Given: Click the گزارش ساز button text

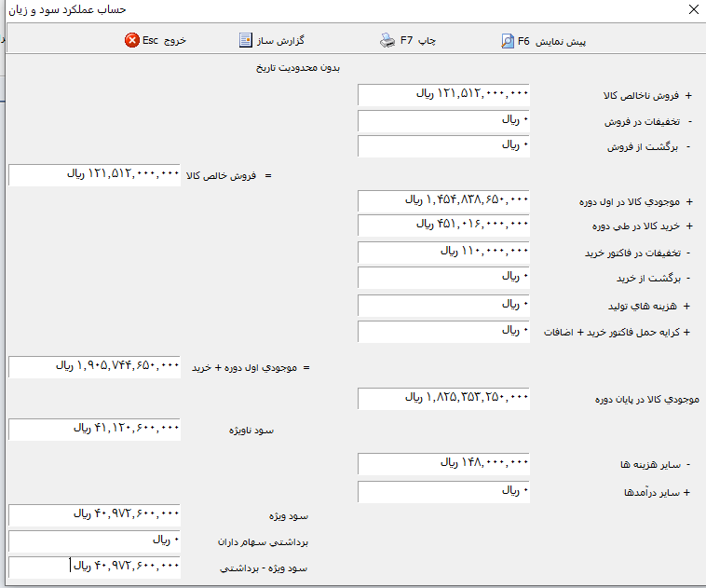Looking at the screenshot, I should point(280,41).
